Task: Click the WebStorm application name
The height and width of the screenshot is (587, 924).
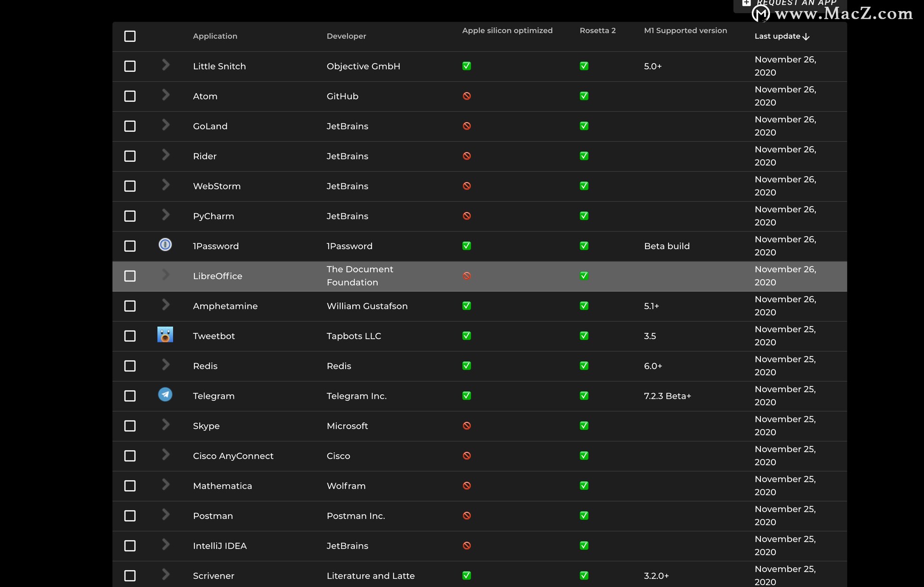Action: tap(217, 186)
